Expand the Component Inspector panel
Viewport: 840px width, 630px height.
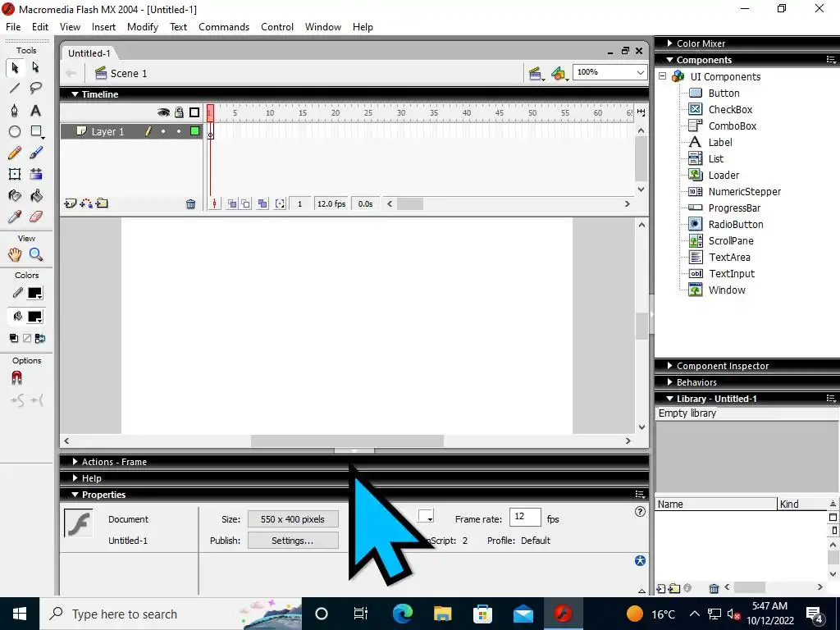coord(669,366)
